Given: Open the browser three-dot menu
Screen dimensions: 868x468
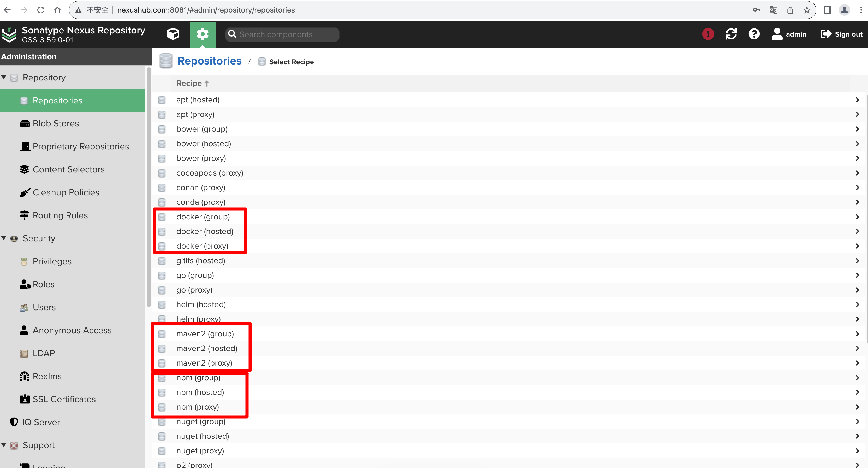Looking at the screenshot, I should coord(861,10).
